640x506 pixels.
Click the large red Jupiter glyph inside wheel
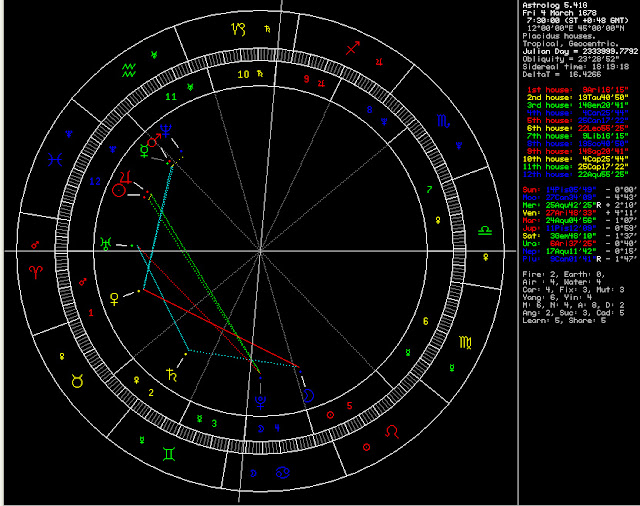[x=126, y=178]
